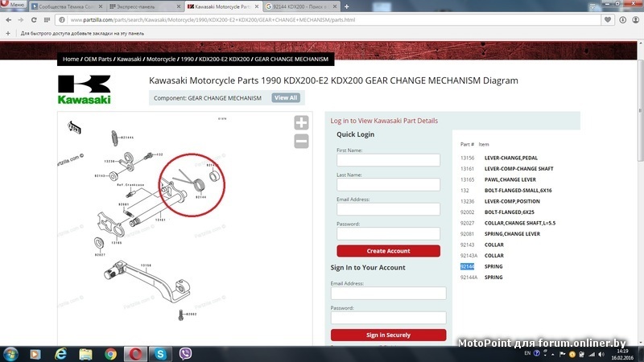Switch to Opera in the taskbar
The height and width of the screenshot is (362, 644).
(135, 354)
